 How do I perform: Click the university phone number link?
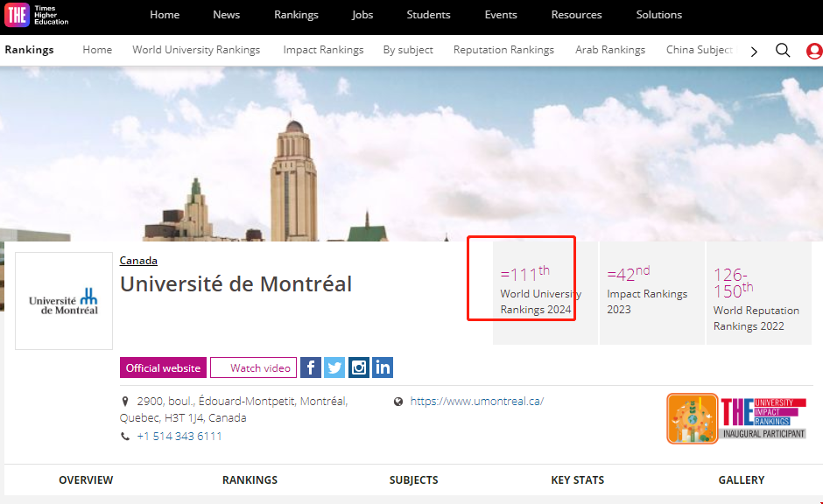[x=179, y=436]
